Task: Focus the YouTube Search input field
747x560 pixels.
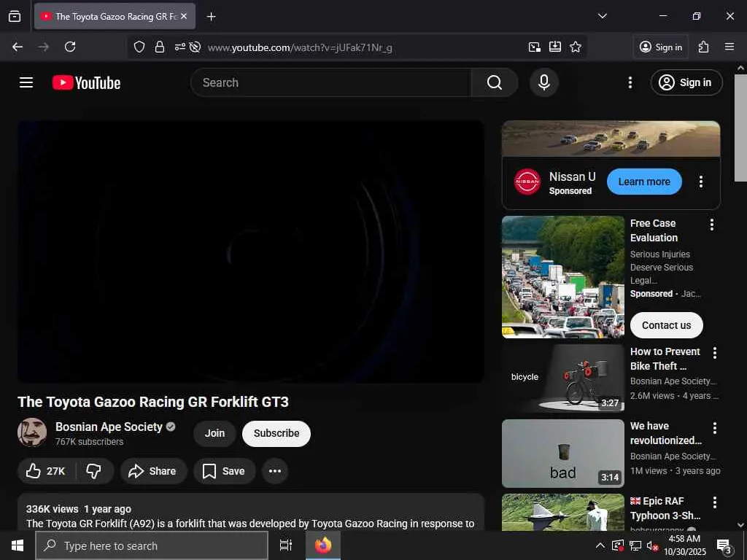Action: 330,82
